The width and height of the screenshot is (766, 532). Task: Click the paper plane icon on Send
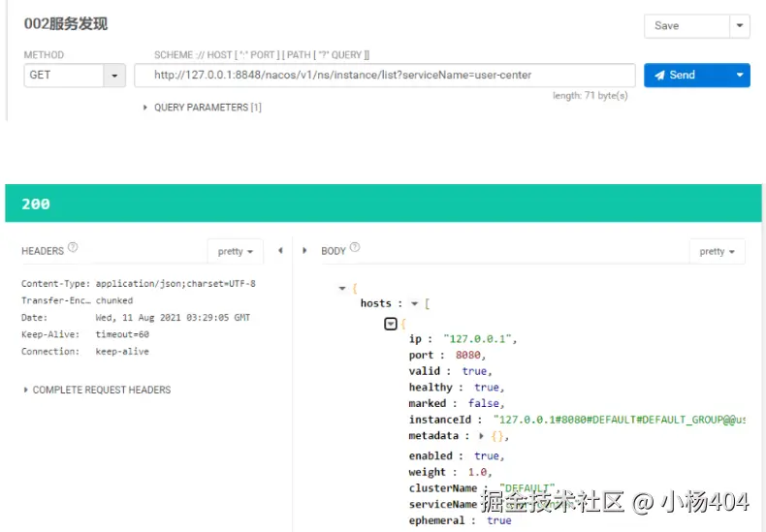pos(659,76)
